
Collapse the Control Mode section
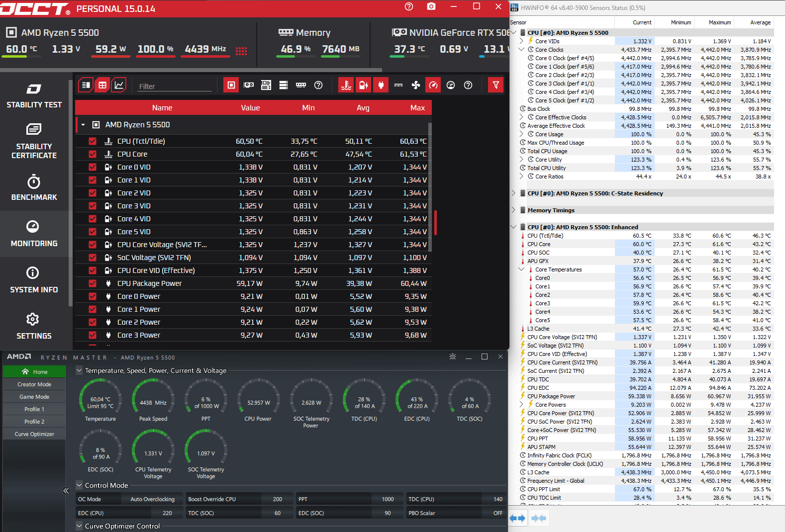(x=79, y=485)
